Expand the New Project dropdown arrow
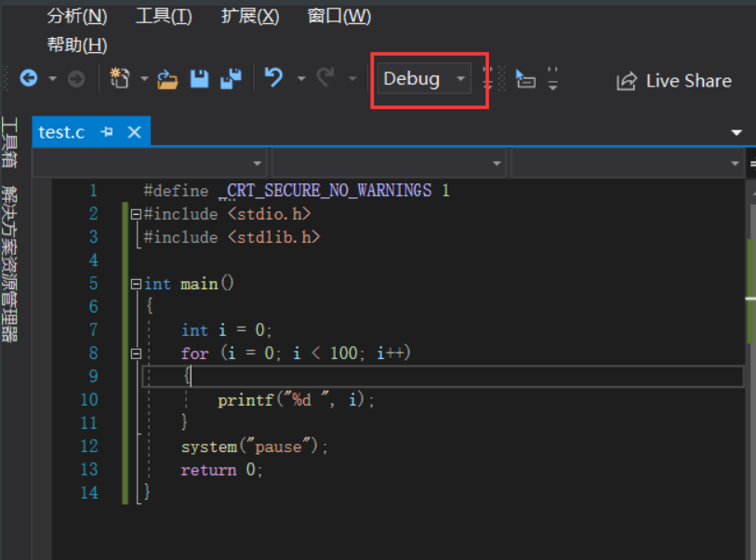 144,79
